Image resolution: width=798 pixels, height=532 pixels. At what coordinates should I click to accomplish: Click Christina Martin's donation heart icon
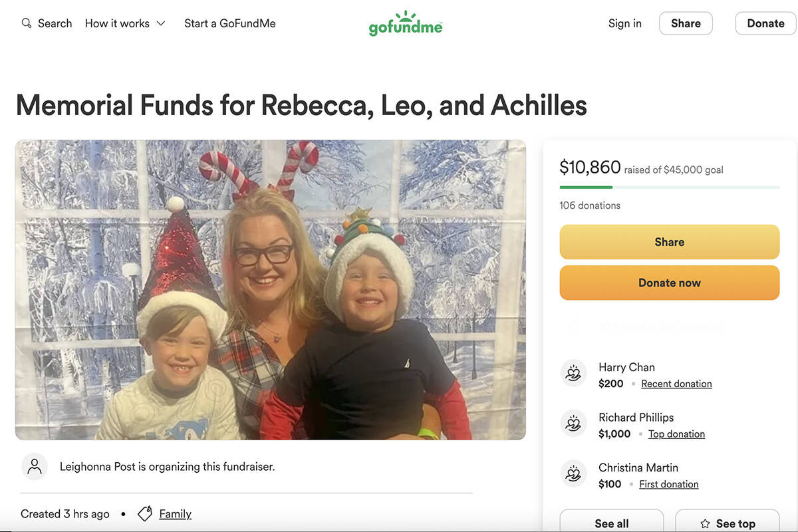(x=573, y=474)
